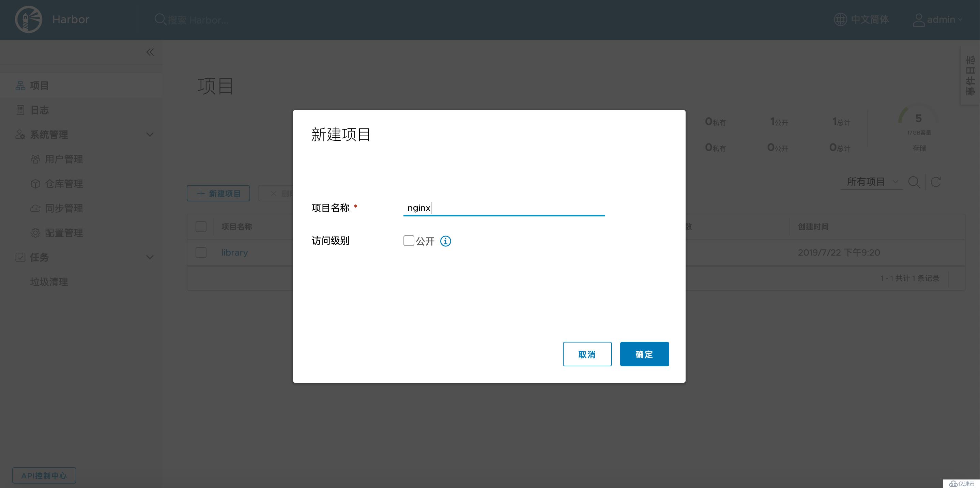980x488 pixels.
Task: Click the 系统管理 administration icon
Action: pyautogui.click(x=20, y=134)
